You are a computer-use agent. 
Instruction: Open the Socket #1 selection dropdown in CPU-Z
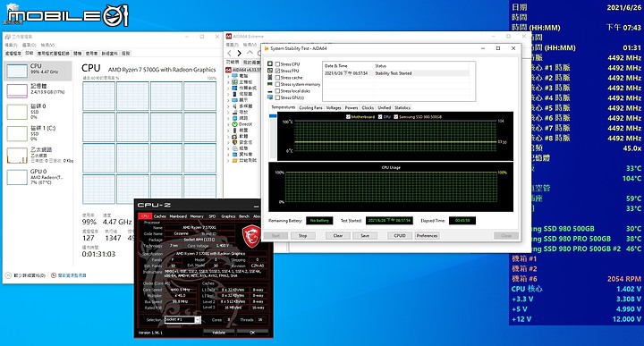198,320
